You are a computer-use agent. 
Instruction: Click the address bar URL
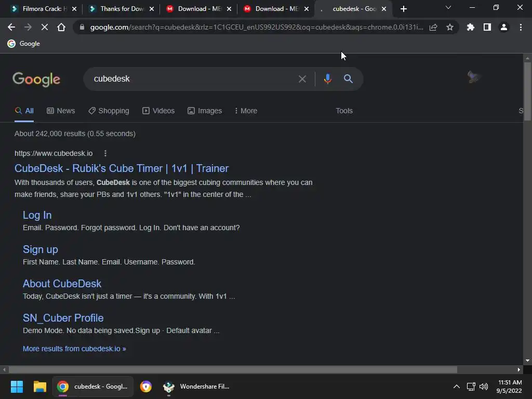[257, 27]
